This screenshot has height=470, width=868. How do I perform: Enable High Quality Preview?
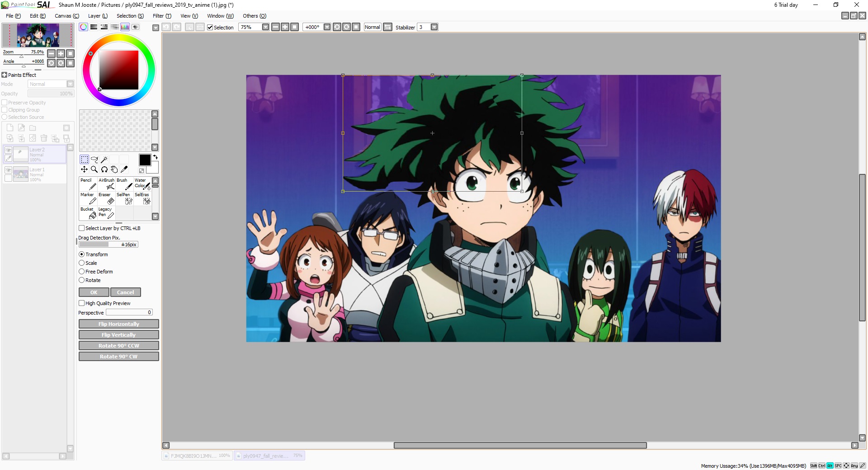click(82, 303)
